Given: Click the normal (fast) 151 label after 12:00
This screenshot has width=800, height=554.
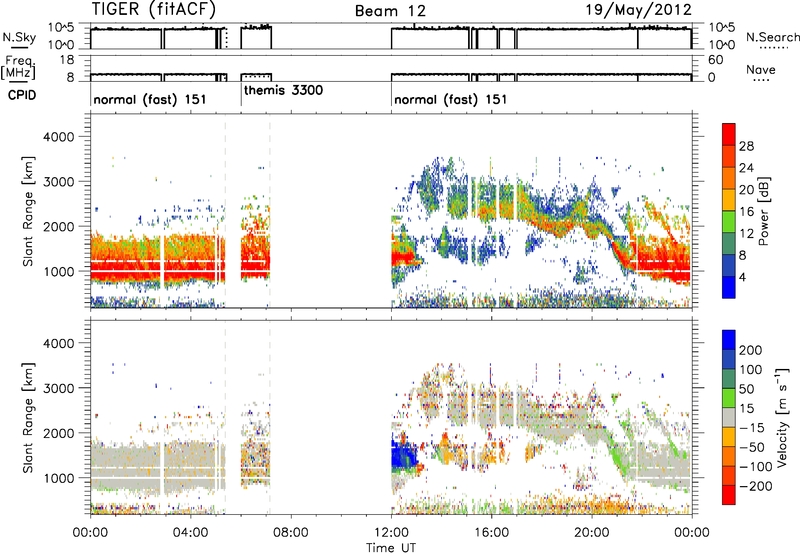Looking at the screenshot, I should pos(451,99).
